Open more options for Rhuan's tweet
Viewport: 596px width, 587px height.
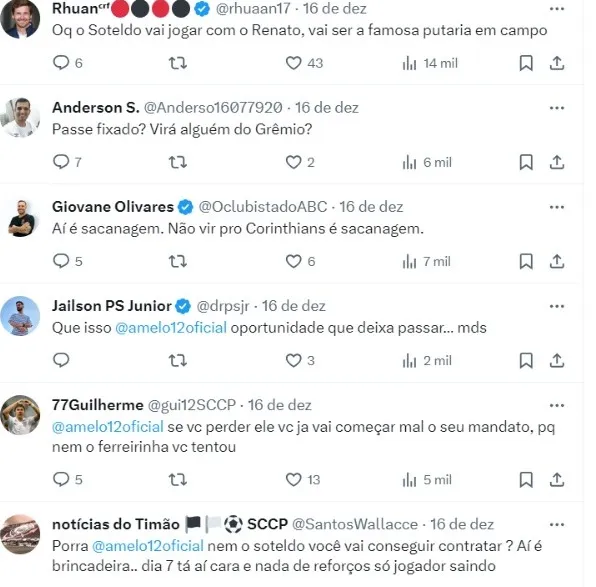click(x=557, y=9)
